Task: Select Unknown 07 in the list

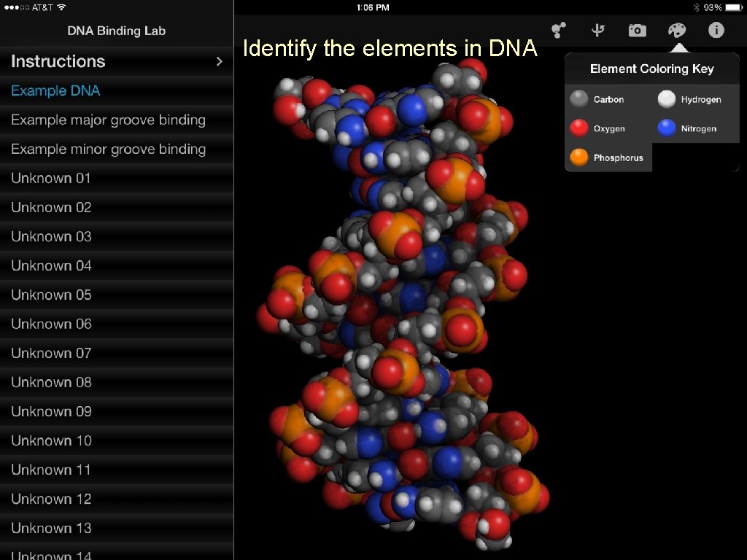Action: (x=51, y=353)
